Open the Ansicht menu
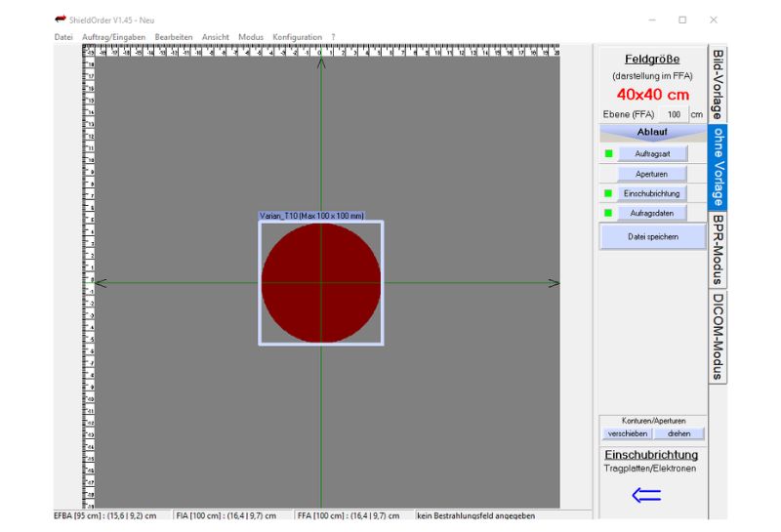This screenshot has width=781, height=532. (x=216, y=37)
